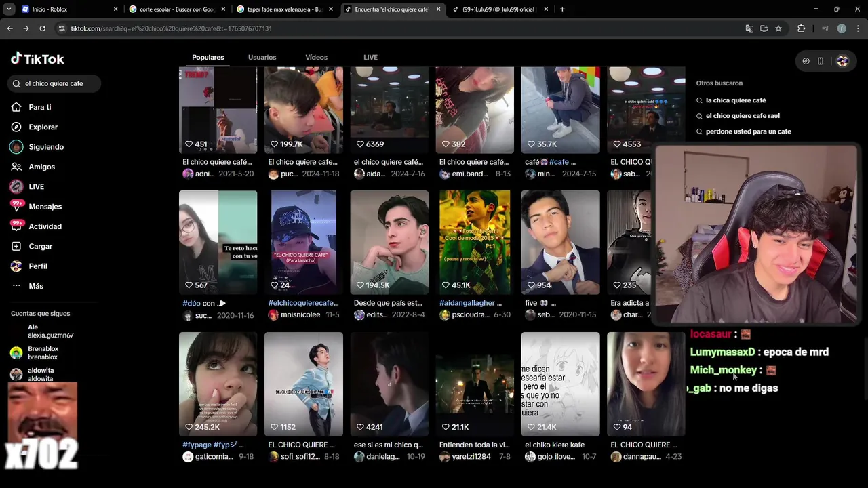Open video thumbnail with 954 likes
Viewport: 868px width, 488px height.
tap(560, 243)
